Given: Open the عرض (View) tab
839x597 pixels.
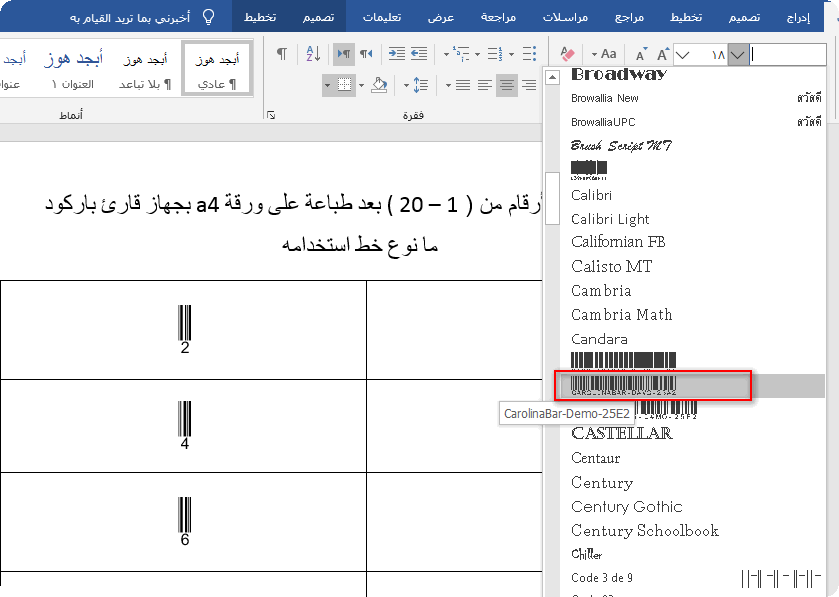Looking at the screenshot, I should (x=441, y=18).
